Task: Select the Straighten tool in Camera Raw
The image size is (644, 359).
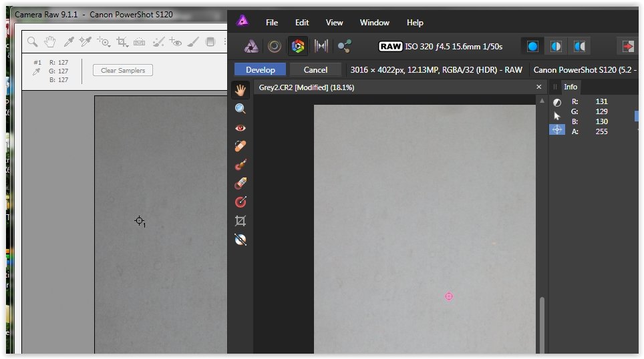Action: click(x=139, y=41)
